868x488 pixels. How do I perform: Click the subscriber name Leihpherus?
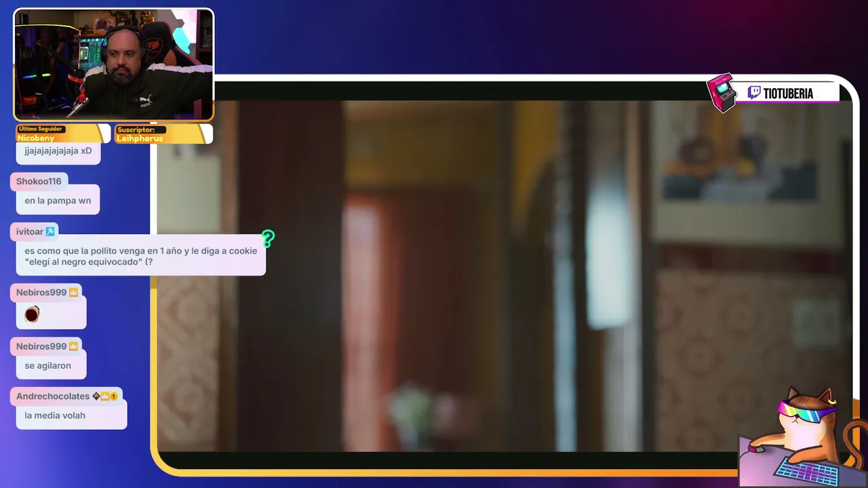[x=140, y=138]
